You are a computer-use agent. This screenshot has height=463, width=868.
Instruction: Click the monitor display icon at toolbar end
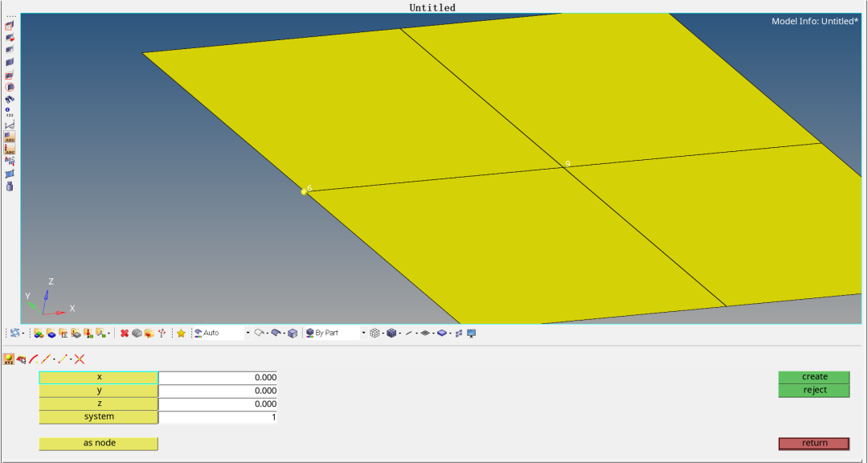point(472,333)
